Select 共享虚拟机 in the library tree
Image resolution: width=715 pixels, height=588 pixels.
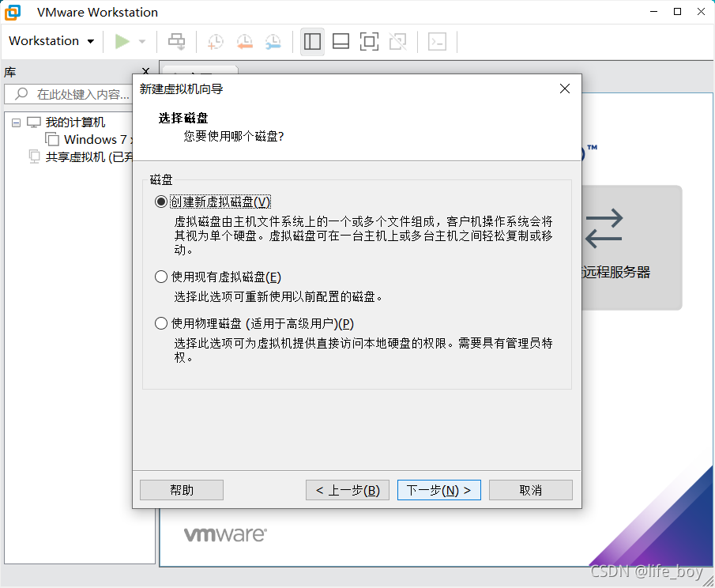(x=89, y=157)
